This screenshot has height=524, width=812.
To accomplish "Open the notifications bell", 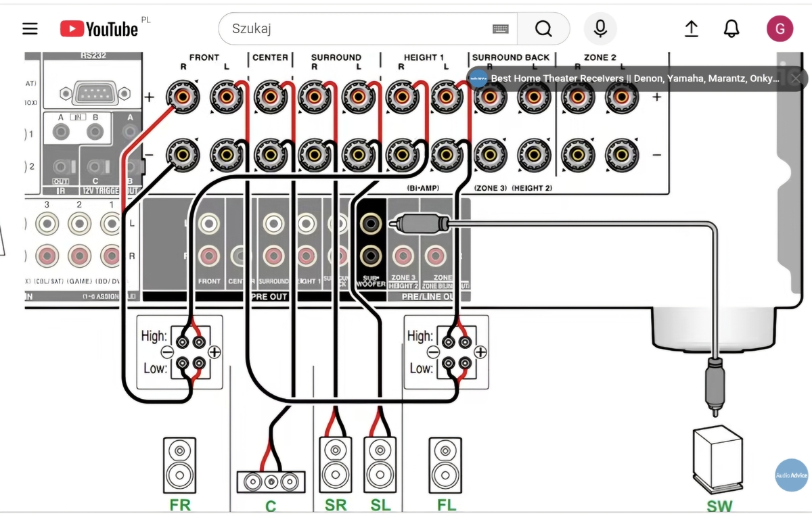I will tap(731, 29).
